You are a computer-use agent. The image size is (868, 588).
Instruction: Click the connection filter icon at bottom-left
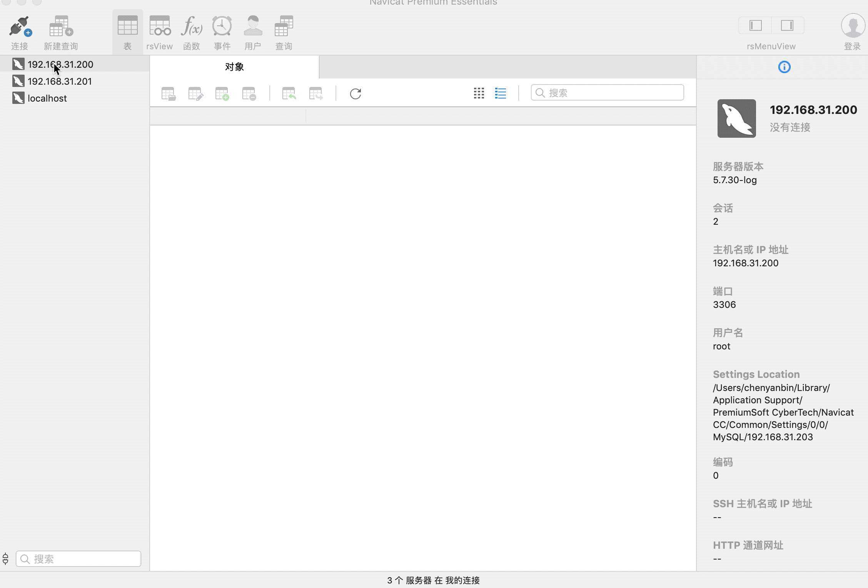pyautogui.click(x=5, y=559)
